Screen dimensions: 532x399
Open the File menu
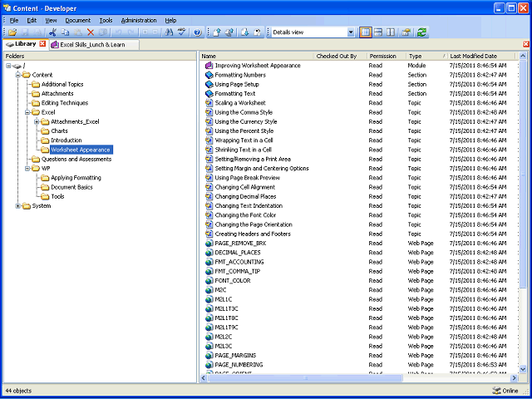(x=14, y=20)
